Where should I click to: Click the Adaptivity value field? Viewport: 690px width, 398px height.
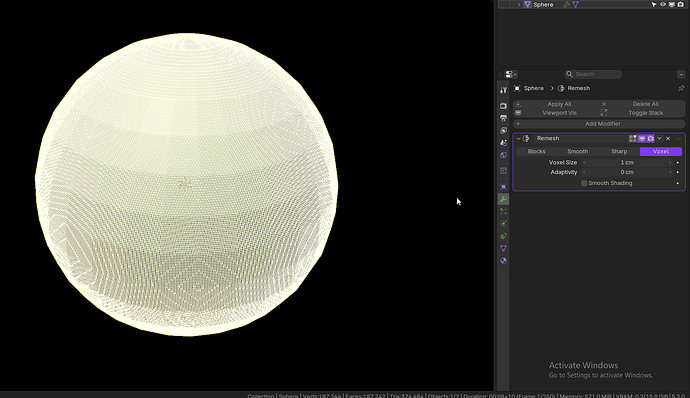coord(627,172)
